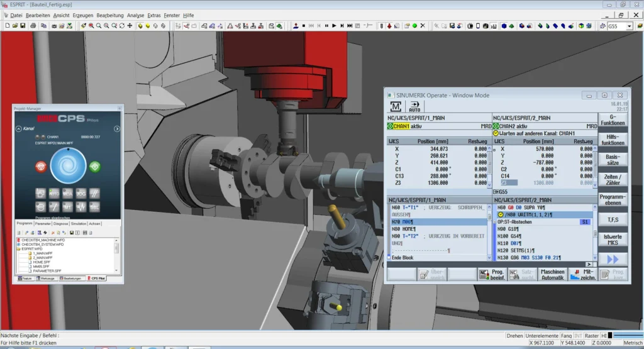The height and width of the screenshot is (349, 644).
Task: Toggle the M1 optional stop button
Action: 67,208
